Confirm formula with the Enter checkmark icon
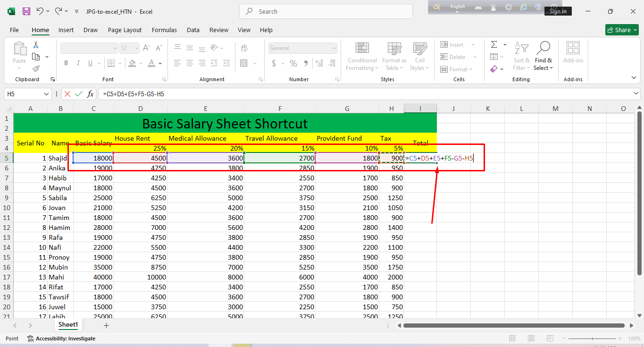Viewport: 644px width, 347px height. click(79, 94)
